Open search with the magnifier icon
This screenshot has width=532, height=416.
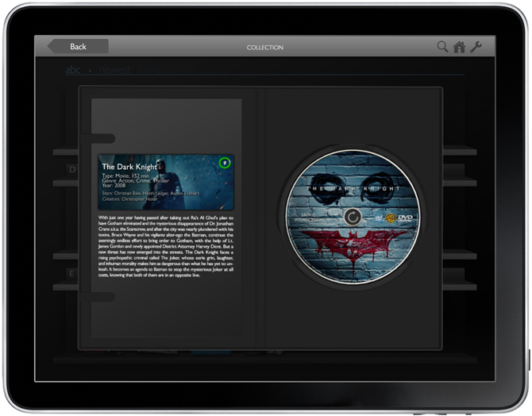(x=442, y=47)
